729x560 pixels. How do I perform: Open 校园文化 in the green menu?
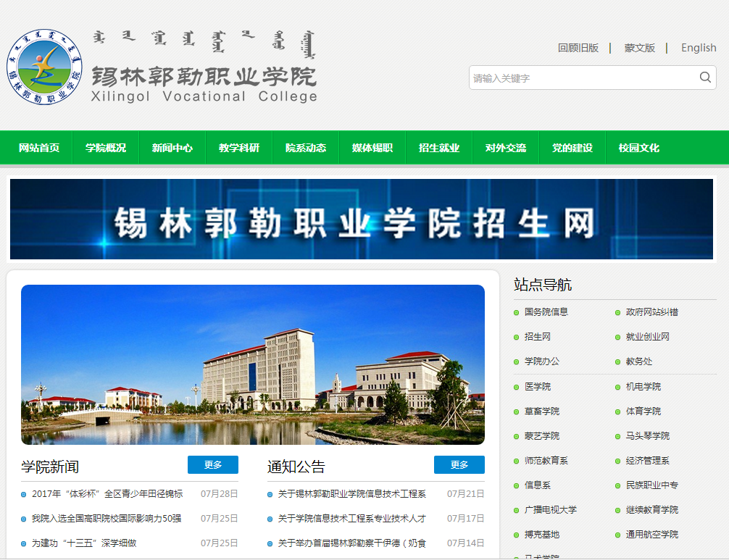[x=639, y=148]
